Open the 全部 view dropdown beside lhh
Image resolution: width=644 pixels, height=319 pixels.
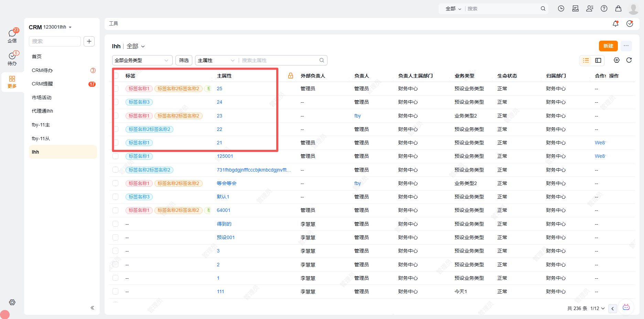tap(135, 46)
